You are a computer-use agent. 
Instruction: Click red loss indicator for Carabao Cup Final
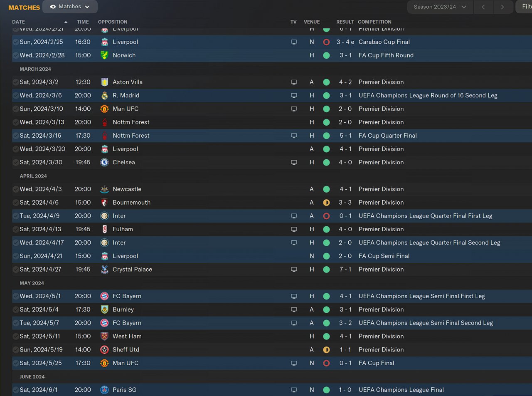[x=326, y=42]
